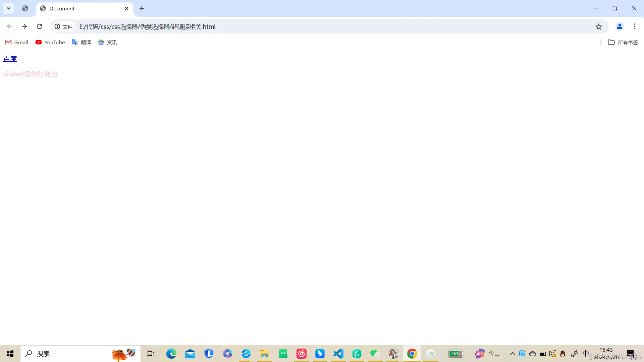Click the address bar URL
644x362 pixels.
click(x=148, y=26)
